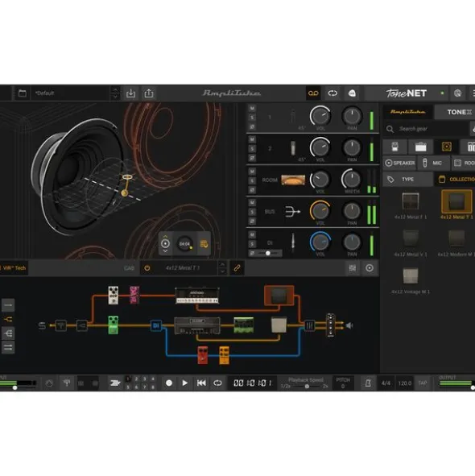
Task: Click the red pedal on DI path
Action: click(203, 355)
